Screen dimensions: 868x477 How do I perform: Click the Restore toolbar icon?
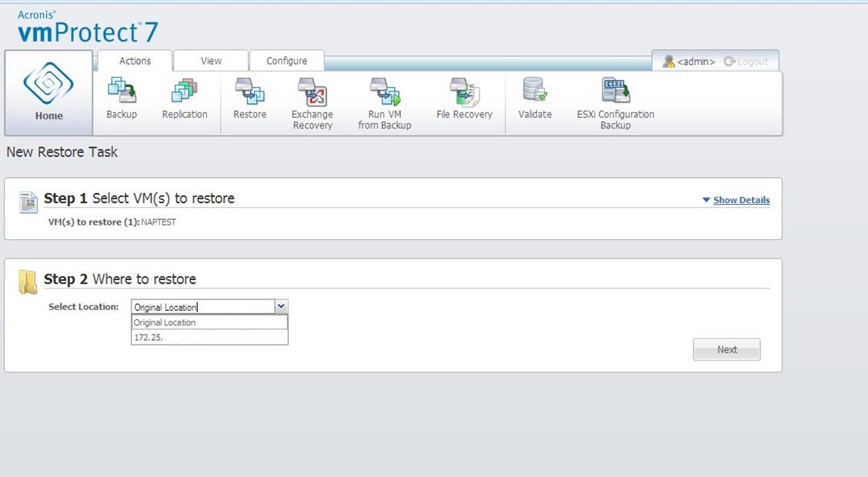tap(249, 91)
